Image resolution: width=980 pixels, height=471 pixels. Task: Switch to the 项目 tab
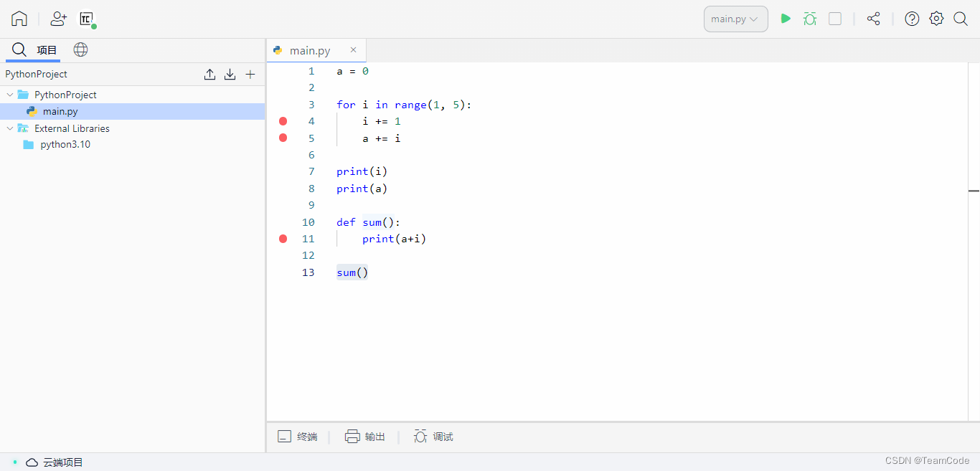point(47,49)
